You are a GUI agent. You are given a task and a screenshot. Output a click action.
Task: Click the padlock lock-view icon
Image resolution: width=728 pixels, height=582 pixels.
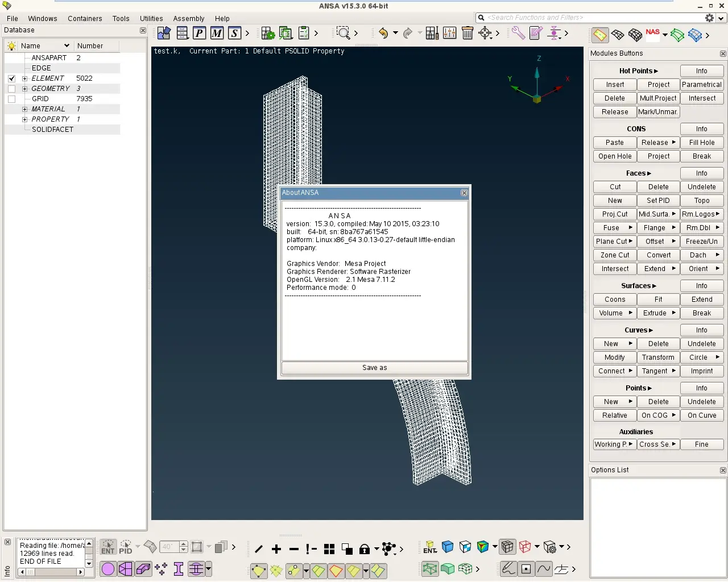tap(365, 548)
